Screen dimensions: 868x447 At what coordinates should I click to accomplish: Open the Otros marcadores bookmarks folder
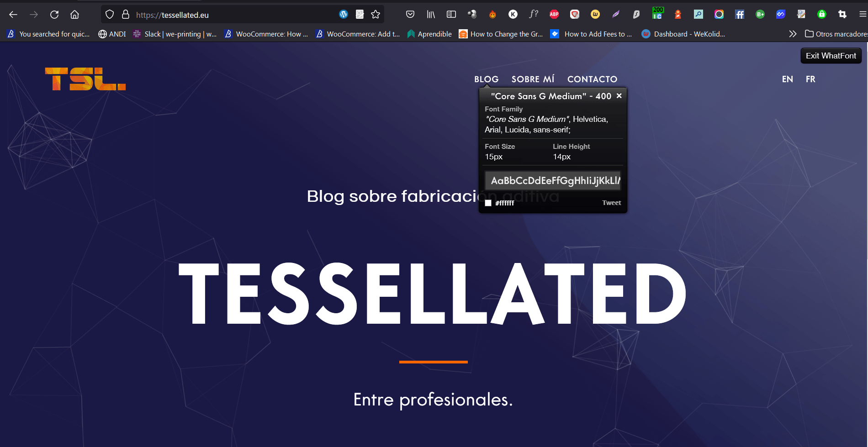836,34
